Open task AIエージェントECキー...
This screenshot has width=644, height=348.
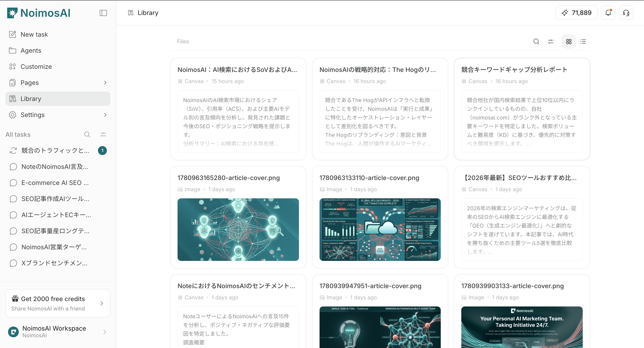click(x=58, y=215)
